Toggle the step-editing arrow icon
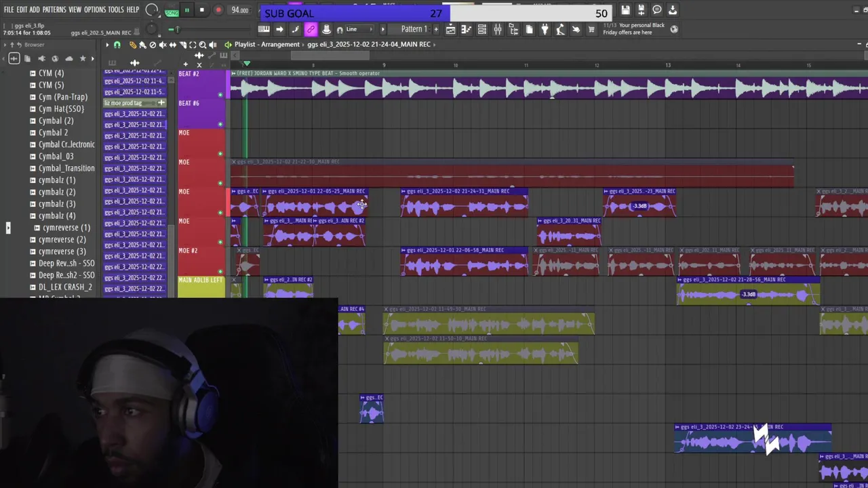 [279, 29]
